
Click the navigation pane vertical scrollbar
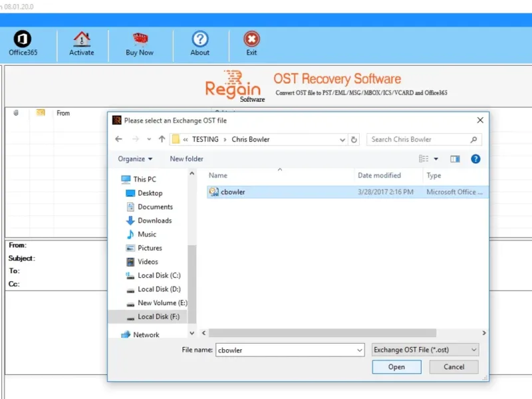[192, 284]
